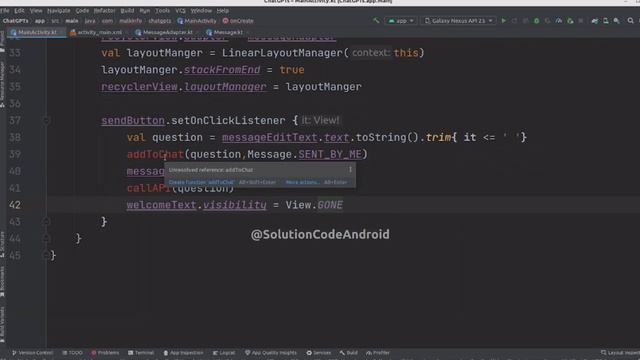Open the Navigate menu
This screenshot has height=360, width=640.
click(58, 11)
